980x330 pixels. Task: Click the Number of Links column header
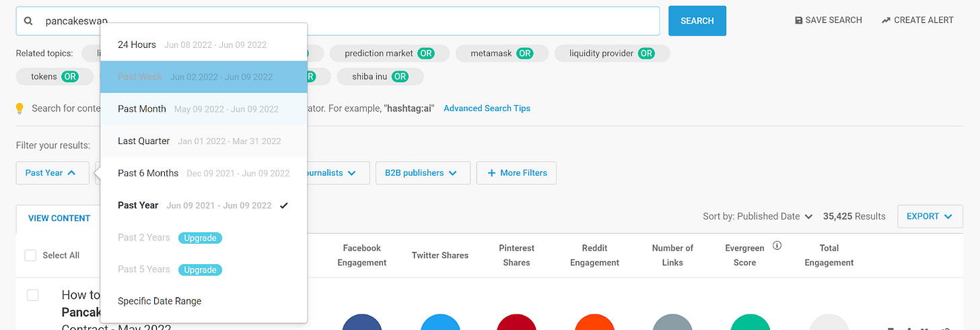[x=672, y=255]
